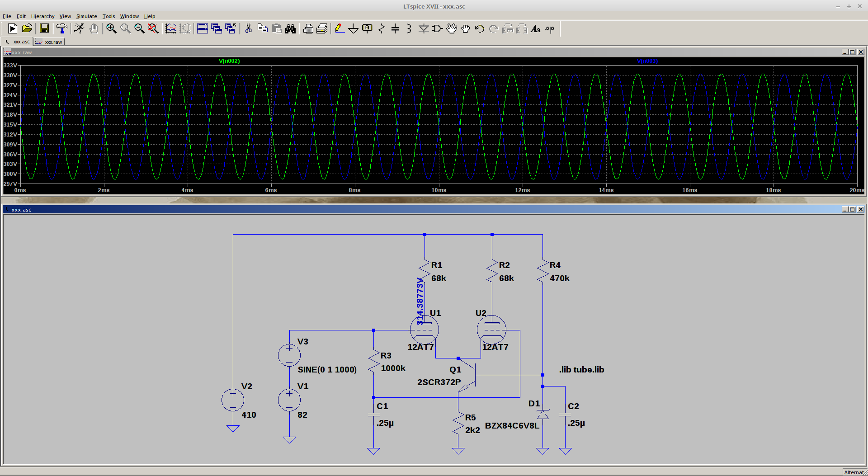Click the Copy icon in the toolbar
868x476 pixels.
[x=262, y=28]
